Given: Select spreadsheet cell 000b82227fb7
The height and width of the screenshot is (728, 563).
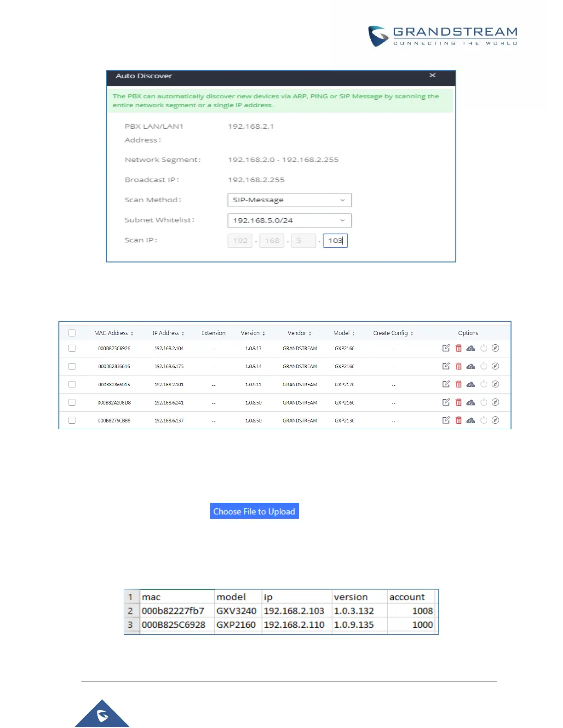Looking at the screenshot, I should coord(178,611).
